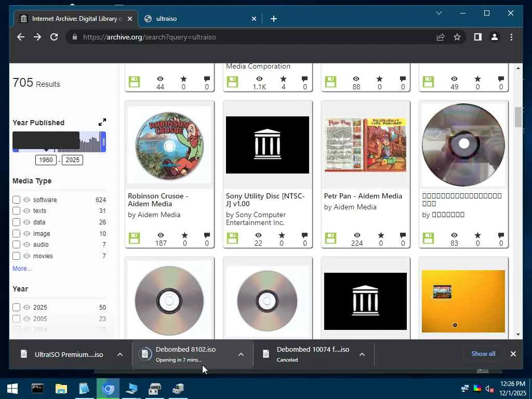Click the share page icon in address bar
Image resolution: width=532 pixels, height=399 pixels.
[x=441, y=37]
